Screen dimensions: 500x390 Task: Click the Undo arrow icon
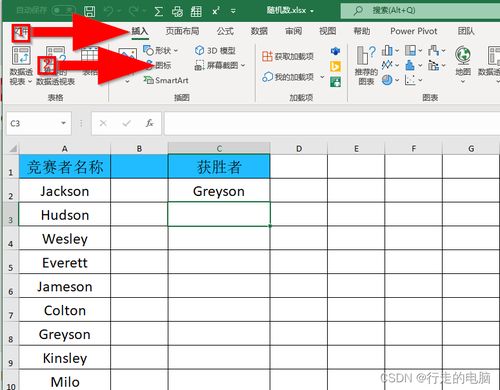[x=108, y=11]
